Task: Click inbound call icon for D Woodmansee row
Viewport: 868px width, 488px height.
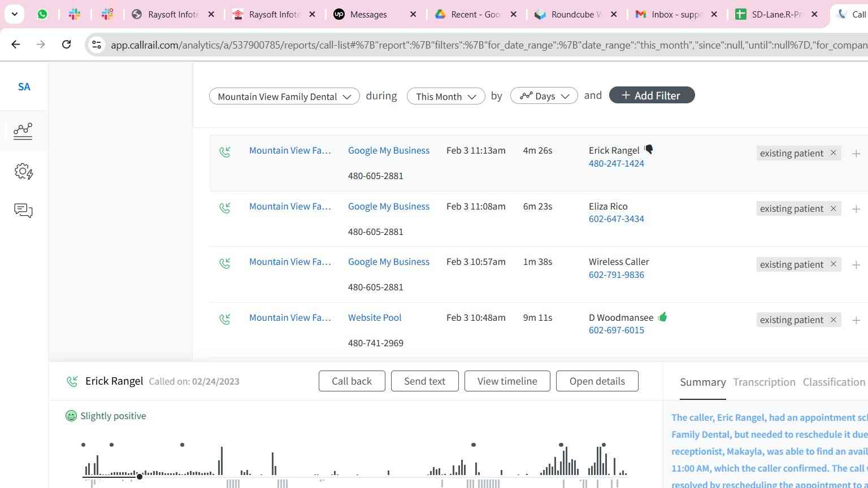Action: (225, 319)
